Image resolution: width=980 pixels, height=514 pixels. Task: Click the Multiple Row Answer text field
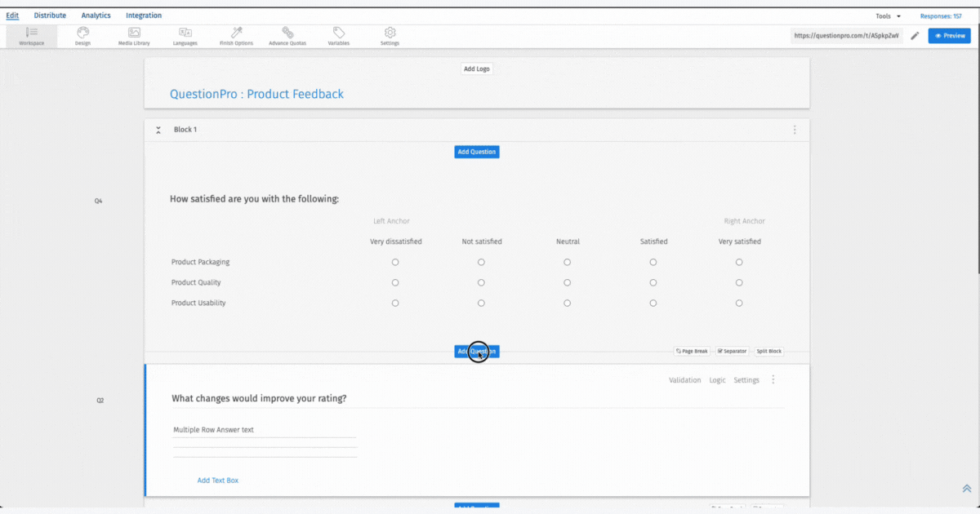click(264, 430)
